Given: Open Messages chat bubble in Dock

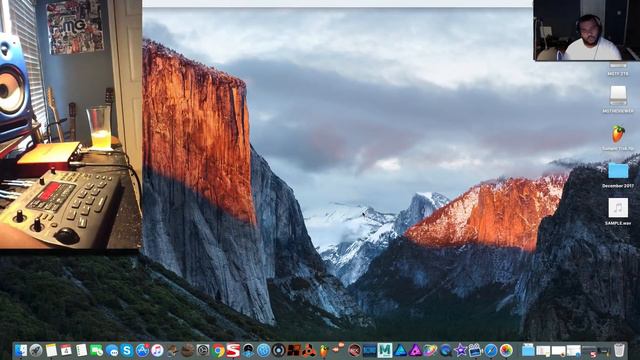Looking at the screenshot, I should click(x=112, y=350).
